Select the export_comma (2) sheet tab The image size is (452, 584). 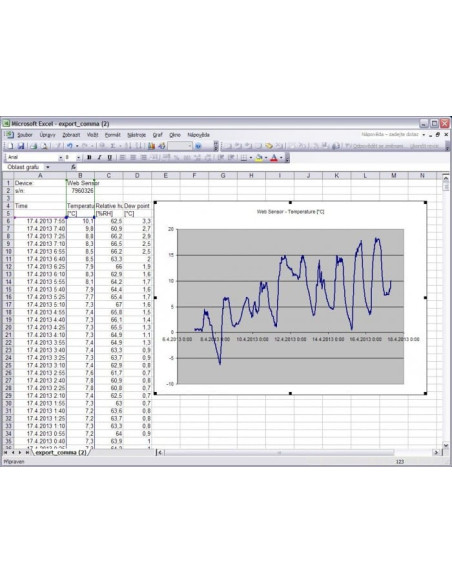(x=61, y=452)
